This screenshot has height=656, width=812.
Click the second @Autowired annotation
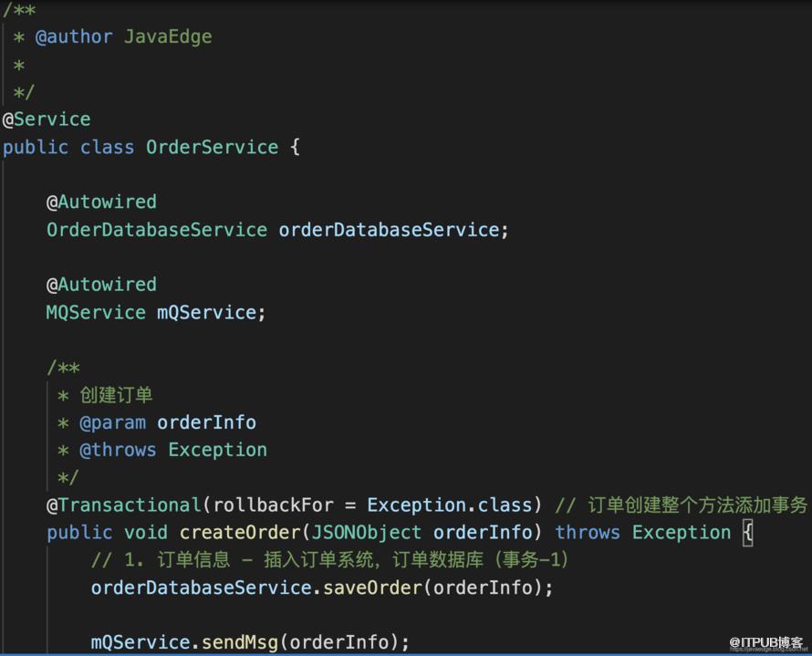point(101,285)
